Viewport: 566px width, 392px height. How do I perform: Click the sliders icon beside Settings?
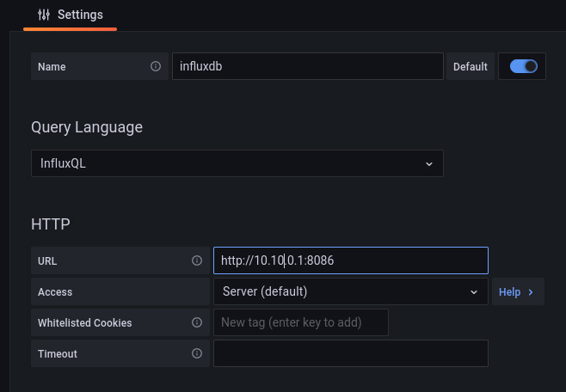[44, 15]
